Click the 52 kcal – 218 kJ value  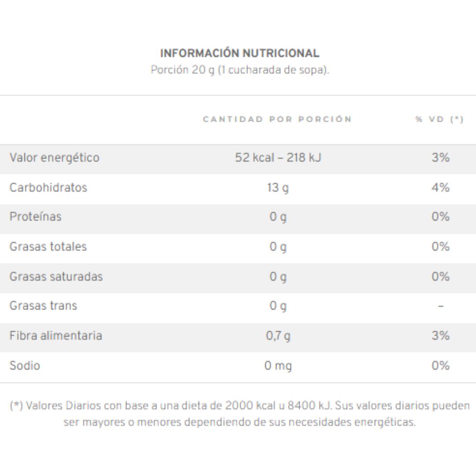[x=278, y=157]
